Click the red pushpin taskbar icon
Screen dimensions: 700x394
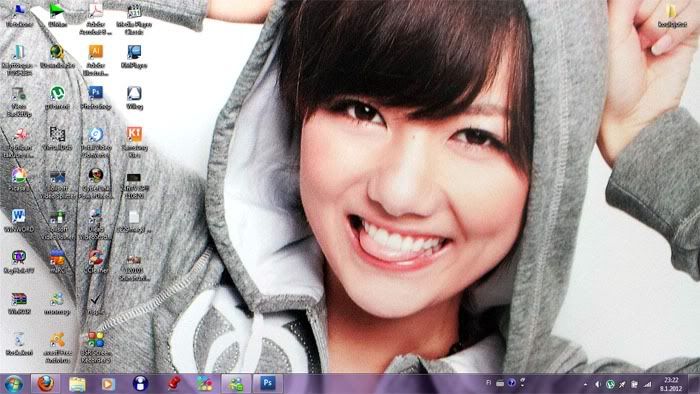point(173,384)
